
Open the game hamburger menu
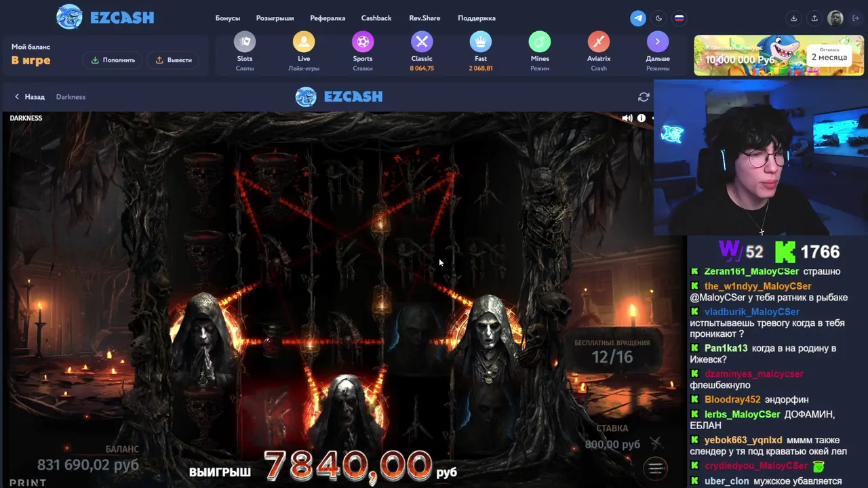[x=655, y=468]
